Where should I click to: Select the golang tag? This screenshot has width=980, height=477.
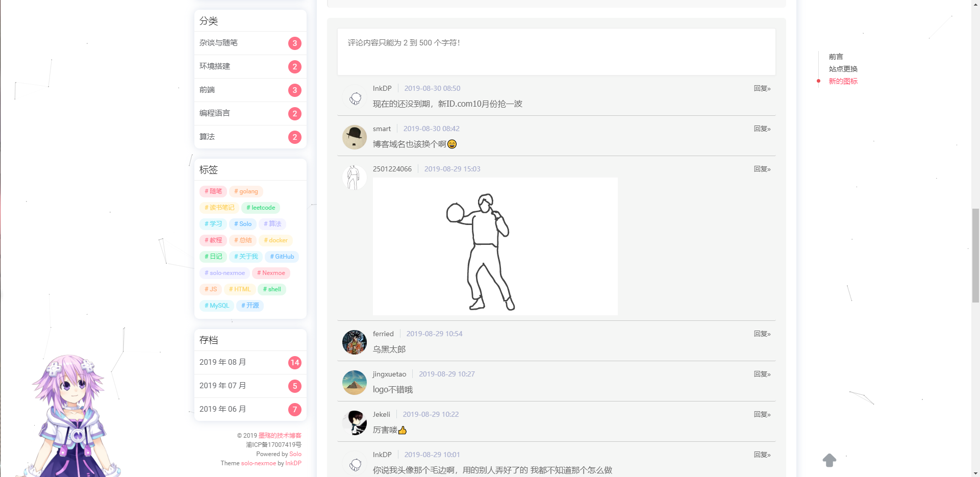[246, 191]
